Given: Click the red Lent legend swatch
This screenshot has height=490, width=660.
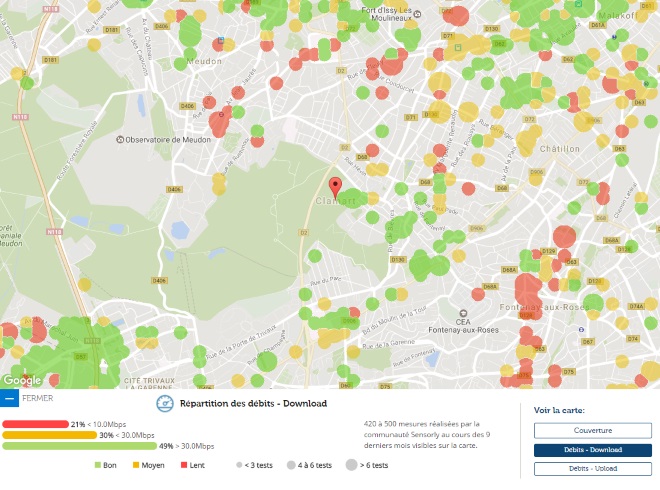Looking at the screenshot, I should coord(183,465).
